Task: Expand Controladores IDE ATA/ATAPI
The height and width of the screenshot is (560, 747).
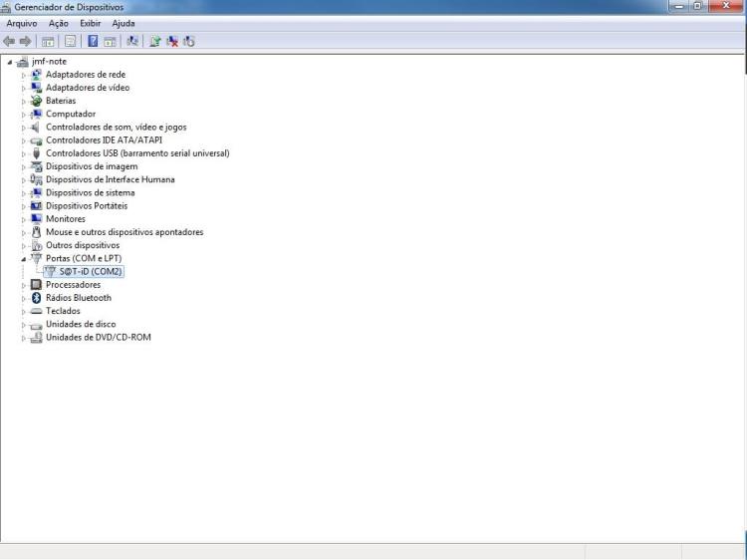Action: click(23, 141)
